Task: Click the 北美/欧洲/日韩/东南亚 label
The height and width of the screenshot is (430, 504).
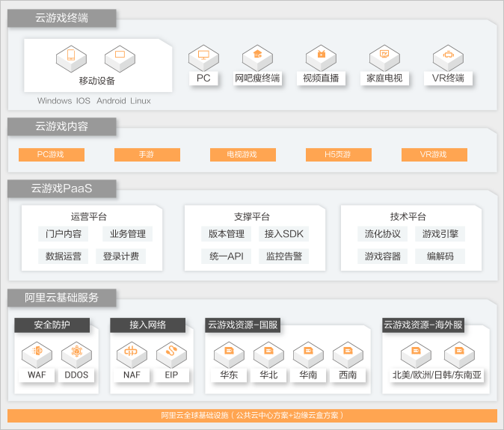Action: tap(437, 375)
